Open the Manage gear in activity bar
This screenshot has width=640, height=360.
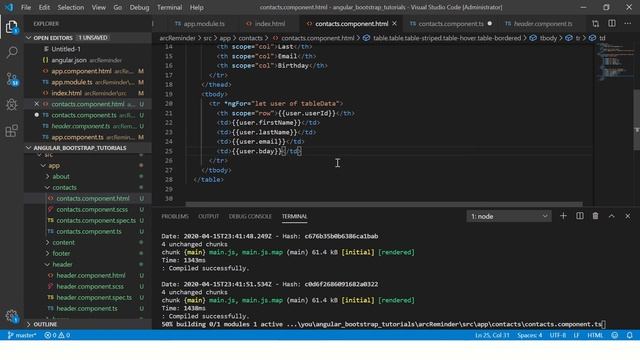point(12,316)
